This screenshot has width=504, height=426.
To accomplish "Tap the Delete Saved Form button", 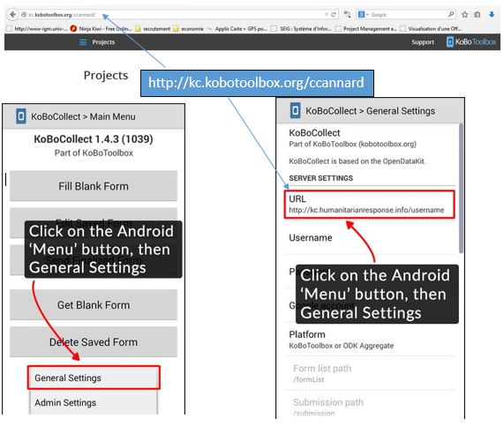I will click(94, 342).
